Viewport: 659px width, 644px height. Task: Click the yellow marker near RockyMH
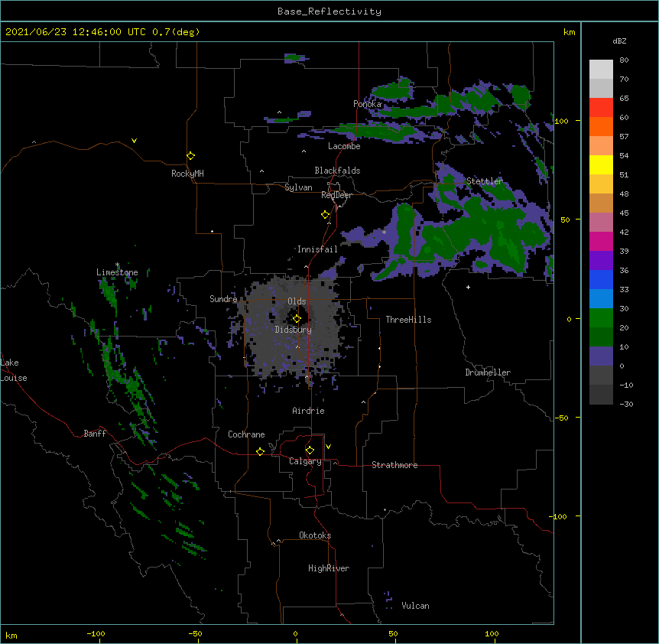coord(190,156)
